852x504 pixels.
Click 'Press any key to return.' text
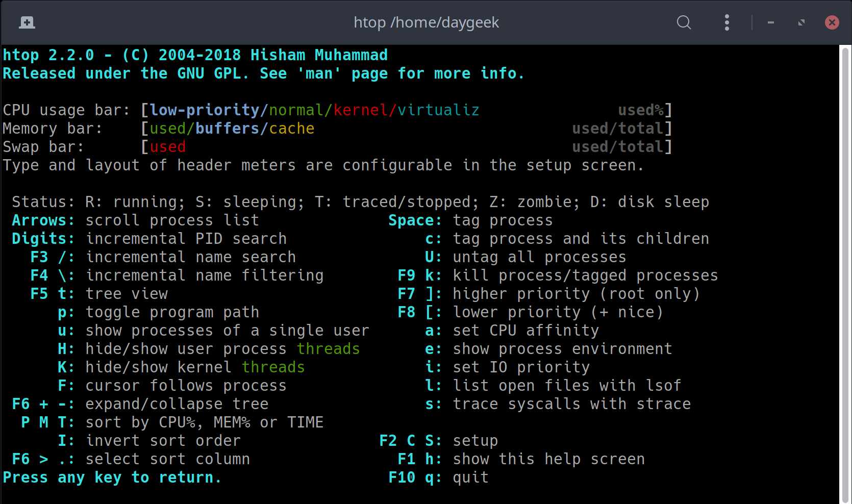[112, 477]
